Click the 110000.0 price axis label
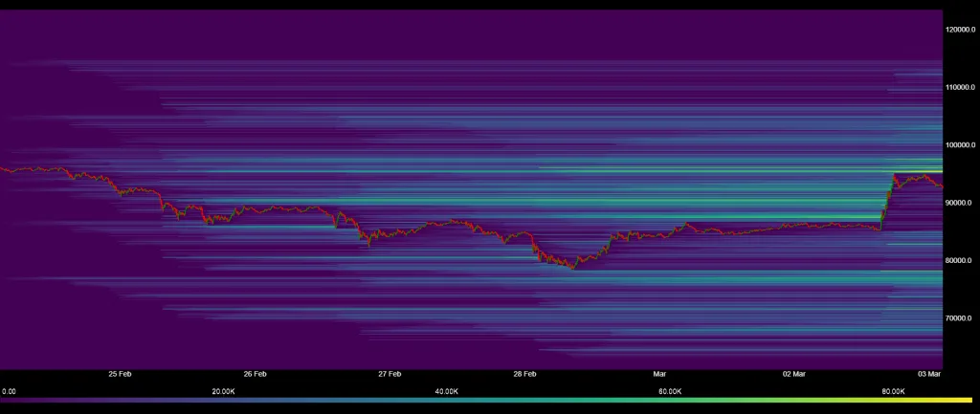 (x=961, y=87)
